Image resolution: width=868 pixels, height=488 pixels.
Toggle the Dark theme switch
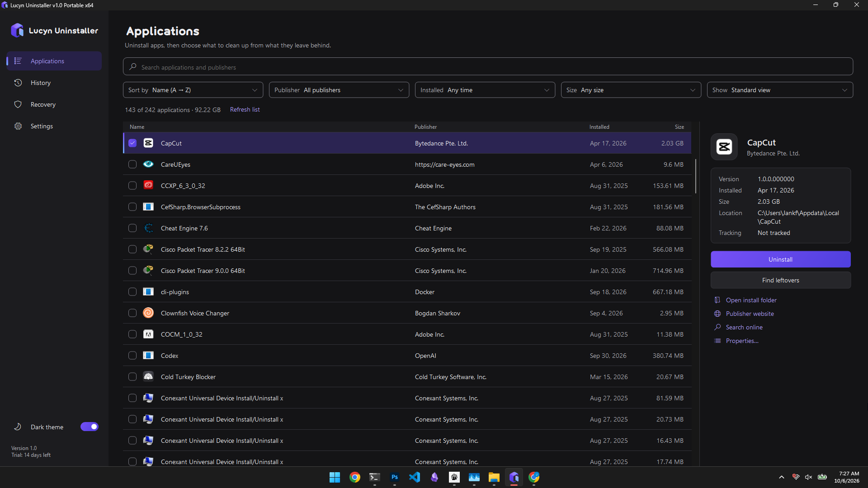[90, 427]
